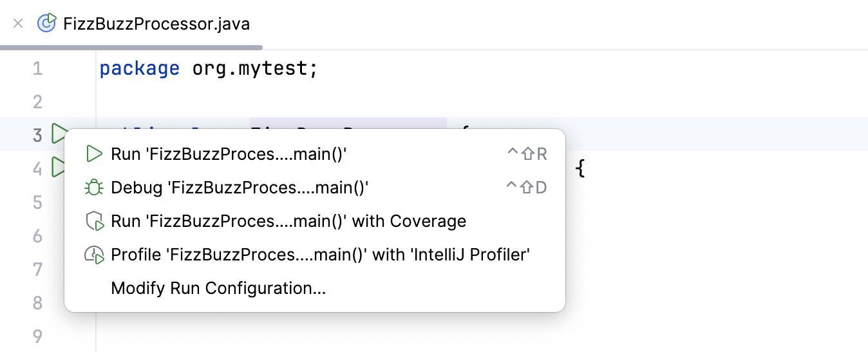Click the ^⇧D shortcut hint
868x352 pixels.
(526, 188)
